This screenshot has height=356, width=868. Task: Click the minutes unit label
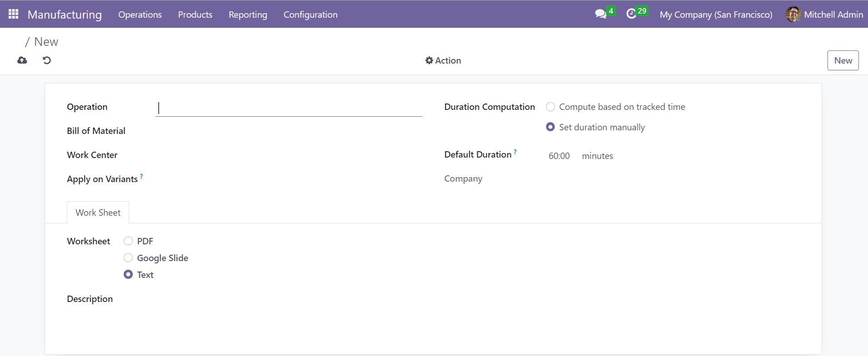click(x=597, y=156)
